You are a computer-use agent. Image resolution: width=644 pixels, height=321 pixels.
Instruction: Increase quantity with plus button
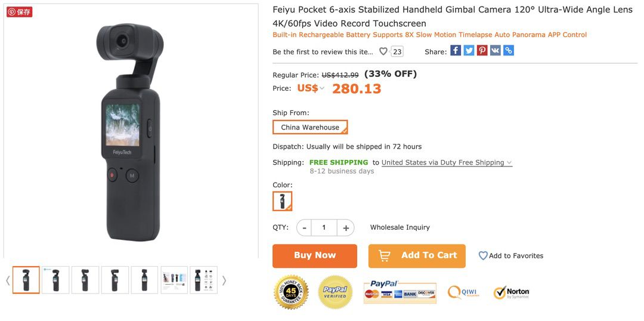pyautogui.click(x=346, y=227)
